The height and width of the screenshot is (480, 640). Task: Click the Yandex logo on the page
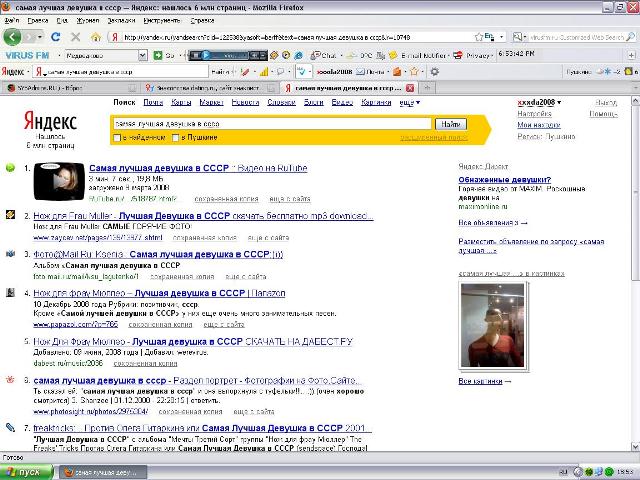[50, 122]
